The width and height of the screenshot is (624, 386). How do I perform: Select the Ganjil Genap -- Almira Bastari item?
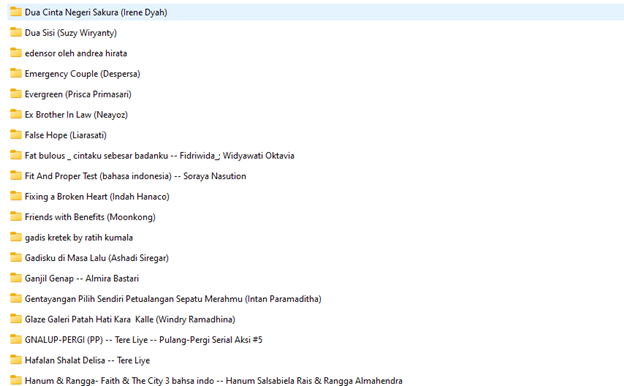tap(82, 279)
